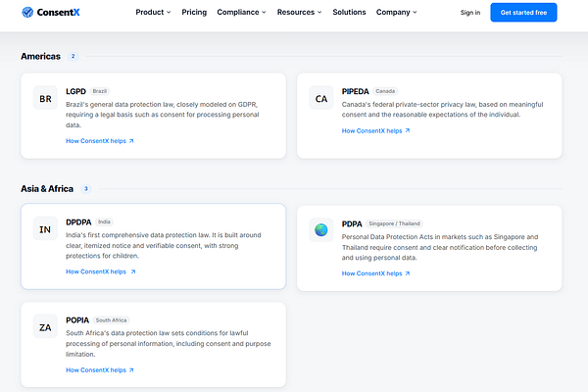This screenshot has width=588, height=392.
Task: Open the Company navigation item
Action: pyautogui.click(x=396, y=13)
